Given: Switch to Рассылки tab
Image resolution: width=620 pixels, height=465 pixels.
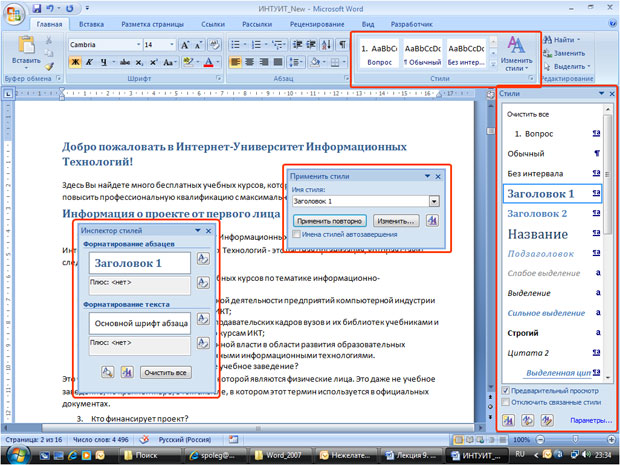Looking at the screenshot, I should tap(257, 24).
